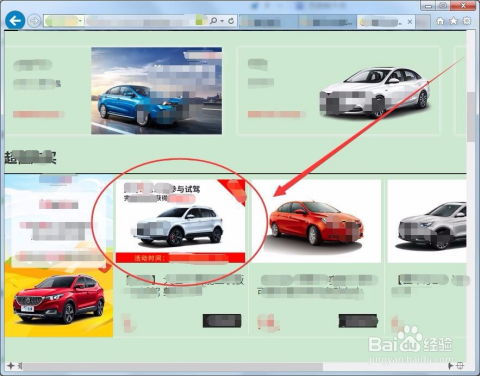Click the blue browser back arrow

pos(15,21)
